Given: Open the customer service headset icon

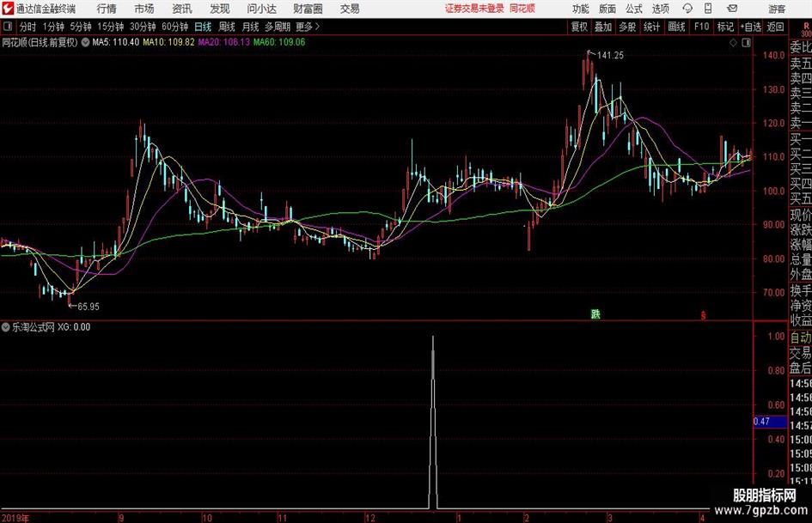Looking at the screenshot, I should point(687,9).
